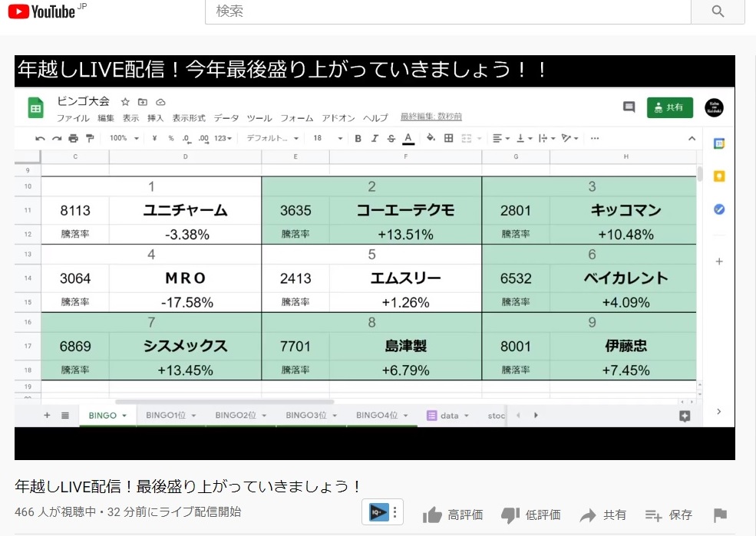Click the redo icon
Image resolution: width=756 pixels, height=536 pixels.
[x=57, y=139]
